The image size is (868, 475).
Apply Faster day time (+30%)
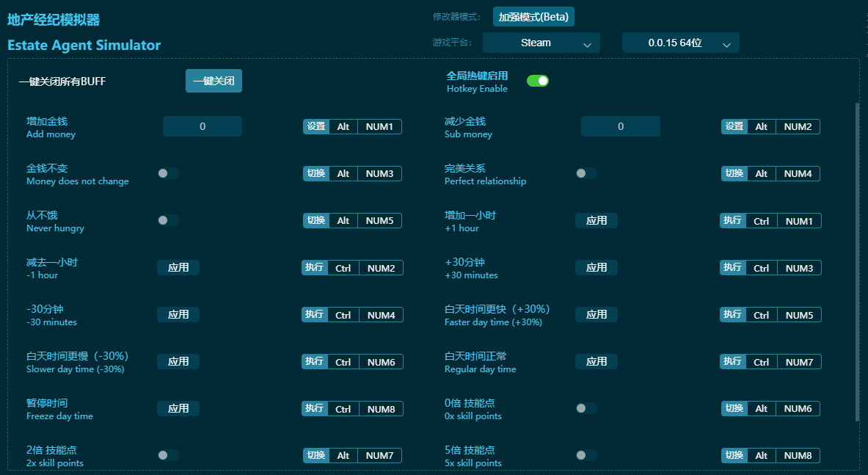click(x=596, y=314)
